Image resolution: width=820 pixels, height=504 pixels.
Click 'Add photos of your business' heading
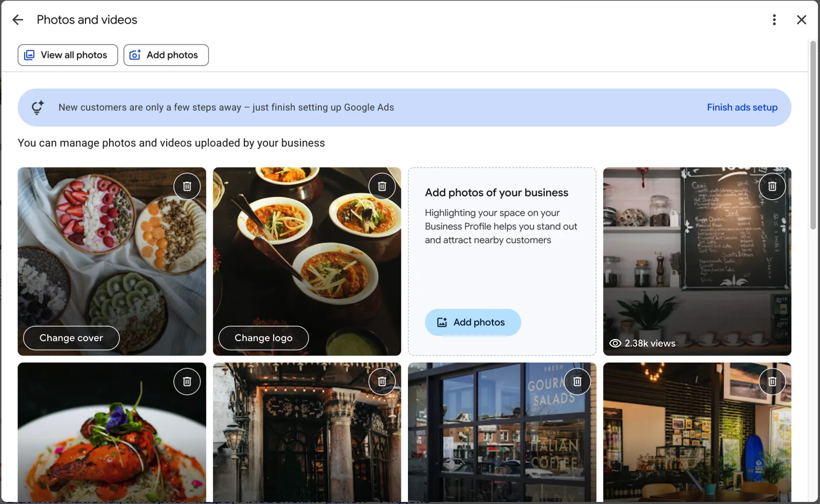[497, 193]
